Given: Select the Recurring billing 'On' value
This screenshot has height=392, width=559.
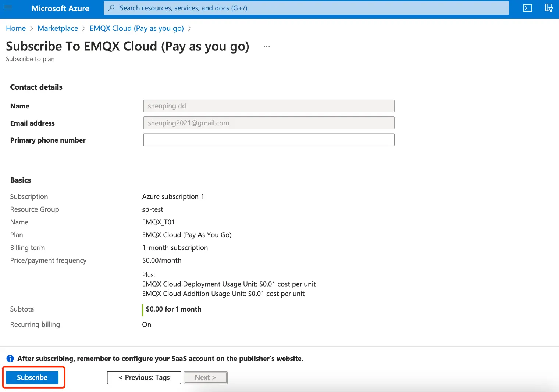Looking at the screenshot, I should pos(147,324).
